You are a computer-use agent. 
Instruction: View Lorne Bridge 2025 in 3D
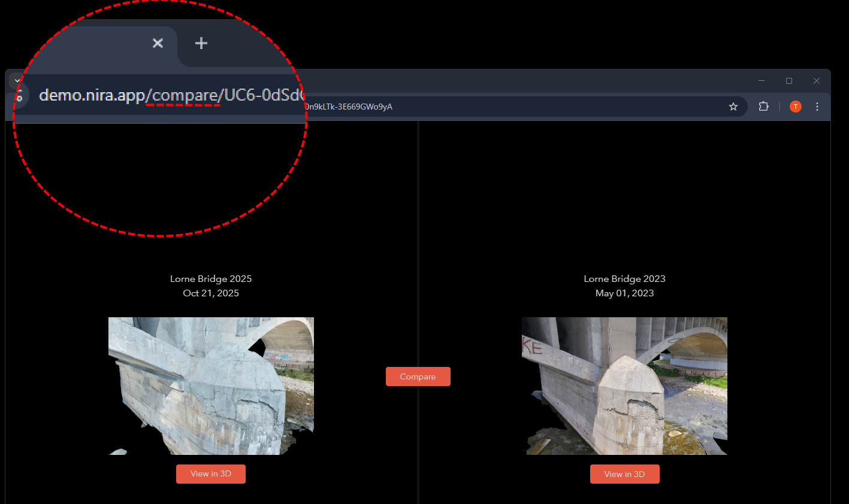click(211, 473)
